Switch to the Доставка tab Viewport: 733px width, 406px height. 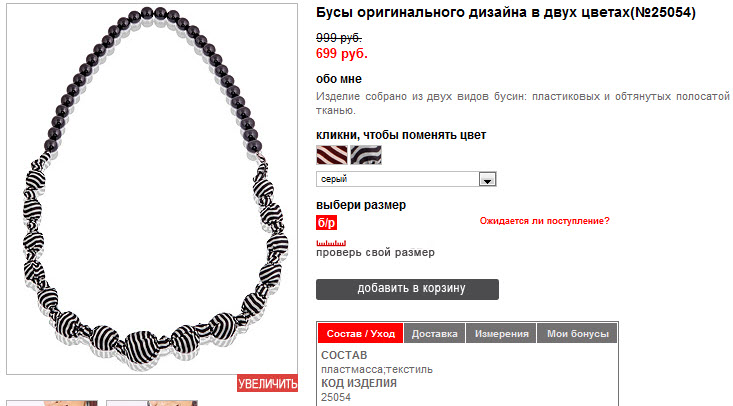coord(435,334)
